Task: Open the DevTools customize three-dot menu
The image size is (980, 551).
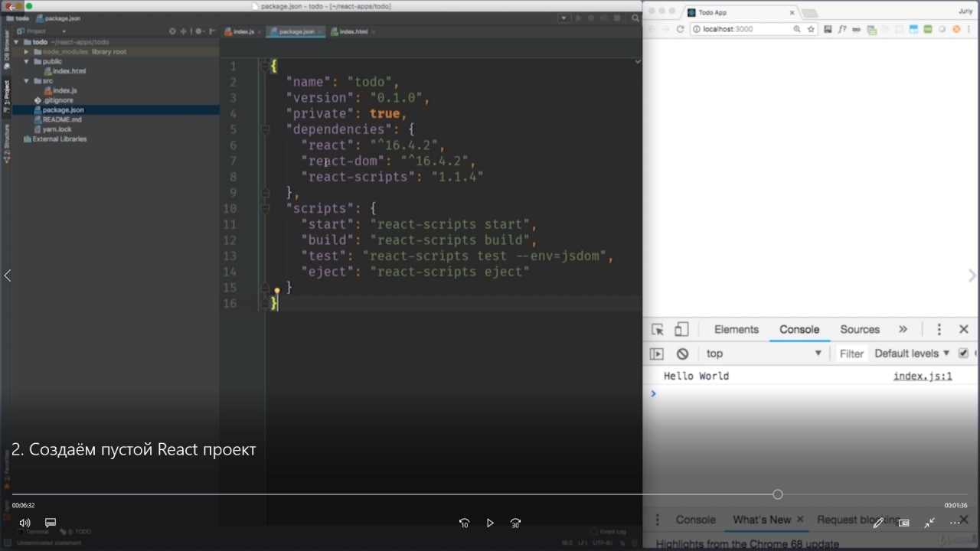Action: (939, 330)
